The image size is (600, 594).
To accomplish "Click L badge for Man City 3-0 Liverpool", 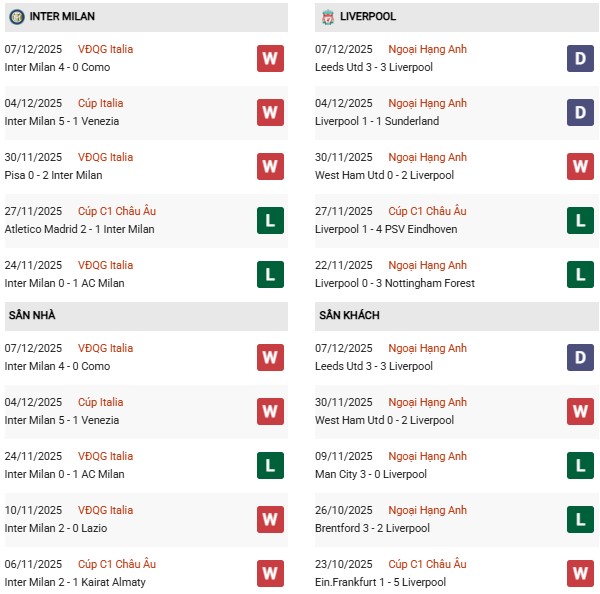I will (580, 465).
